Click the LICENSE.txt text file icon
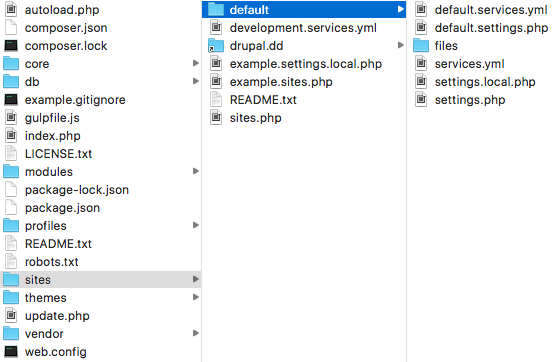559x362 pixels. click(x=11, y=154)
